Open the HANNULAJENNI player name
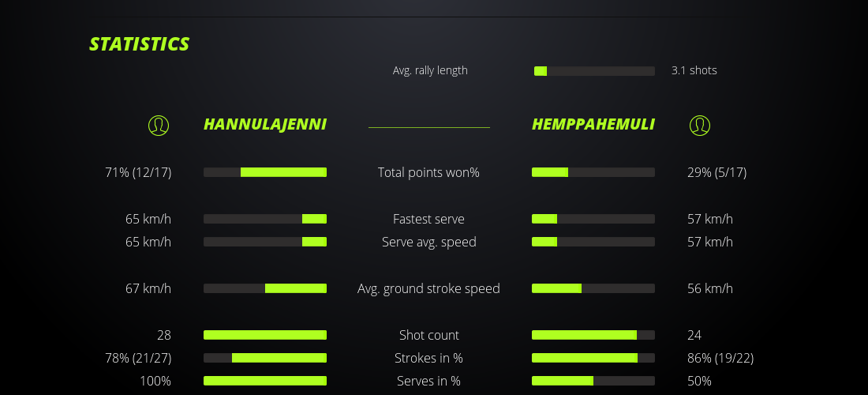 (x=265, y=125)
